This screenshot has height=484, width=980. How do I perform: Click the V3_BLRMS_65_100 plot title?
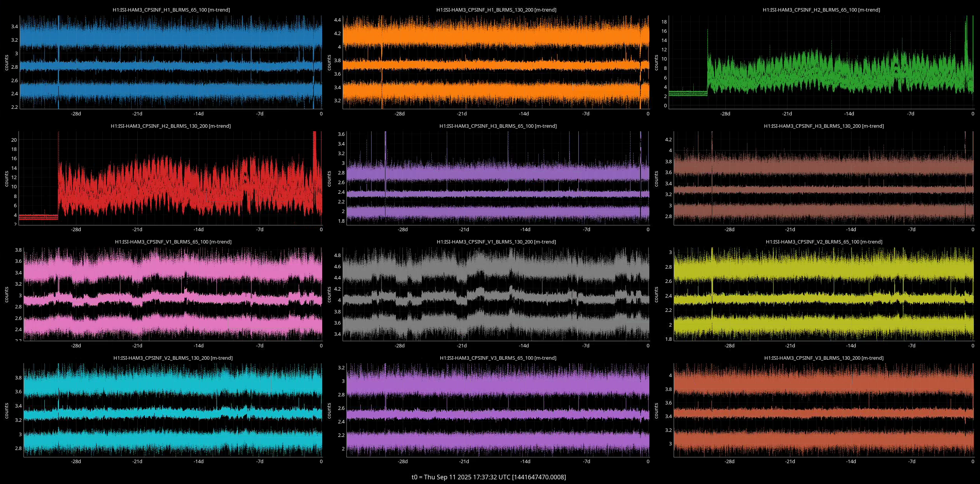498,358
